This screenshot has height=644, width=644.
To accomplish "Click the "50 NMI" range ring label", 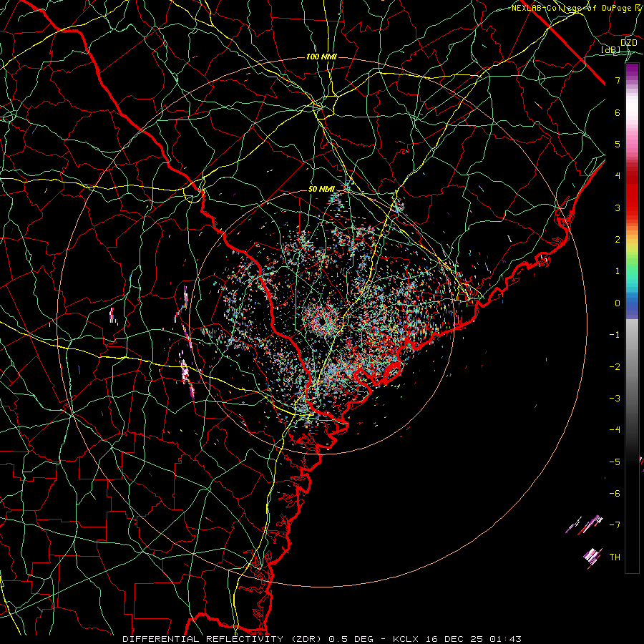I will click(321, 189).
